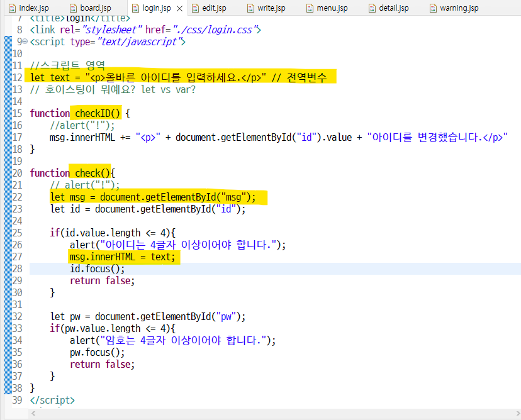Viewport: 521px width, 420px height.
Task: Click the write.jsp file icon
Action: [251, 8]
